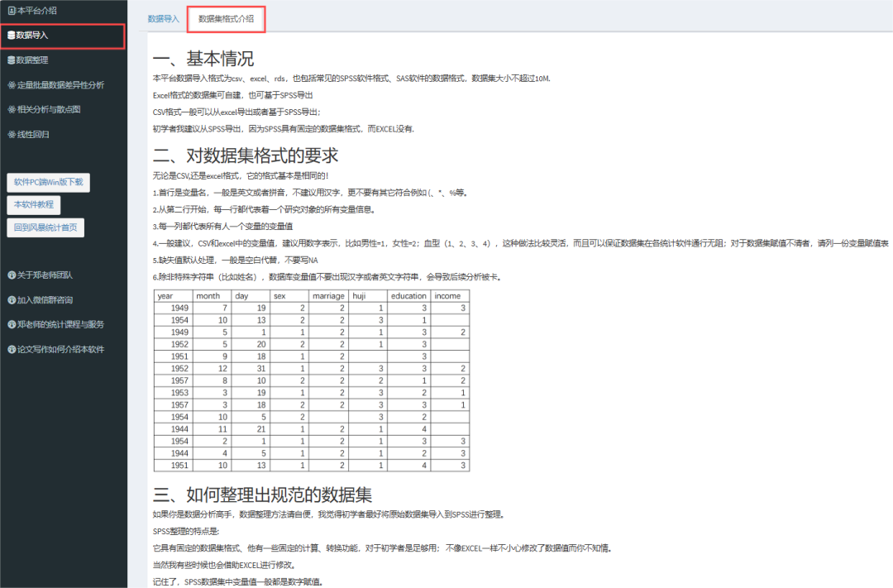Click 回到风暴统计首页 link
893x588 pixels.
point(45,227)
